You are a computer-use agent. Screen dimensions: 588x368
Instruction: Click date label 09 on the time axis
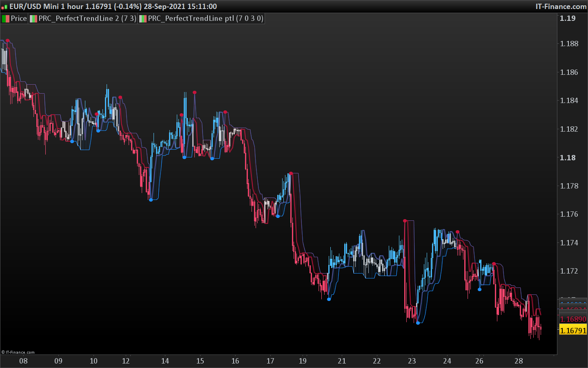coord(58,361)
